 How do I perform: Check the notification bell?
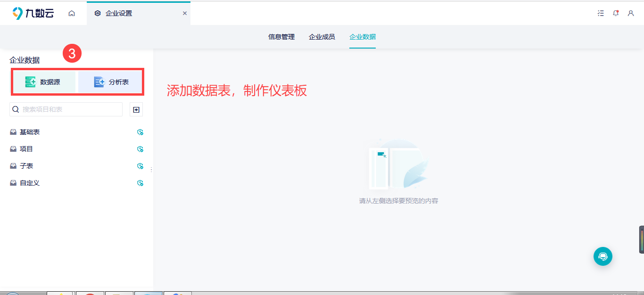[616, 13]
